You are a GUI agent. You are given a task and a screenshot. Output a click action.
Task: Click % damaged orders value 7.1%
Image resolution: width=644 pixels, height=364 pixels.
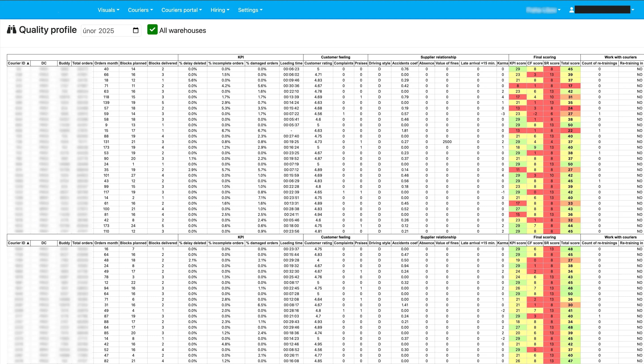click(x=262, y=198)
